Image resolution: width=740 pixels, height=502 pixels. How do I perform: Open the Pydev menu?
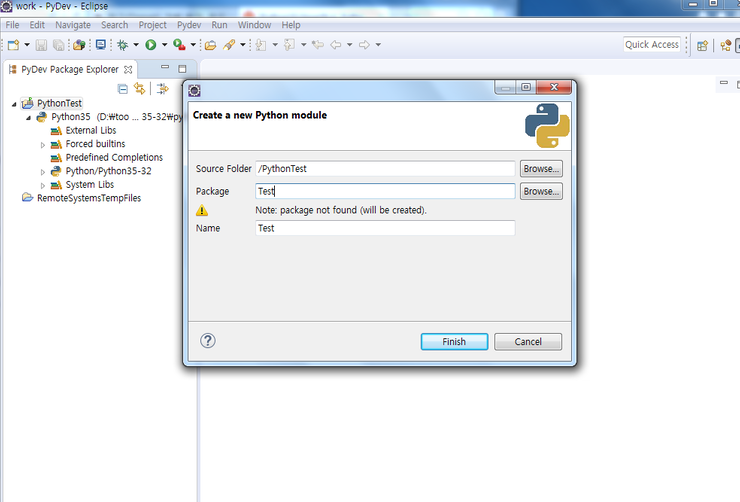click(189, 25)
